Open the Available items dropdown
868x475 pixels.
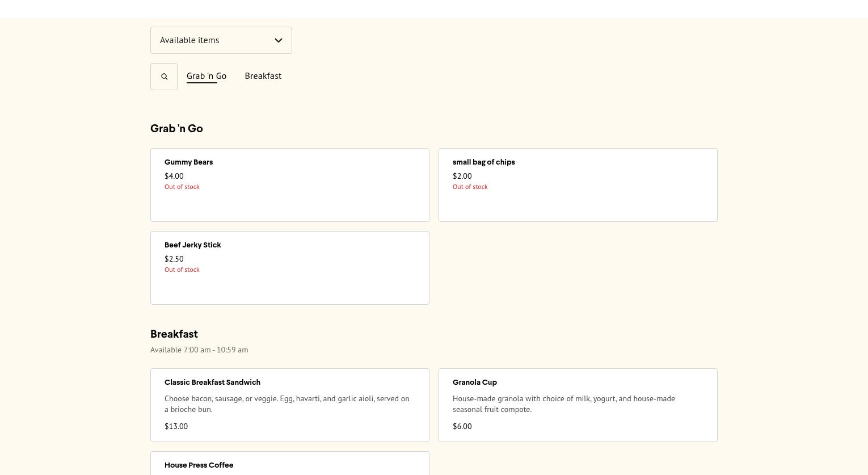(221, 40)
